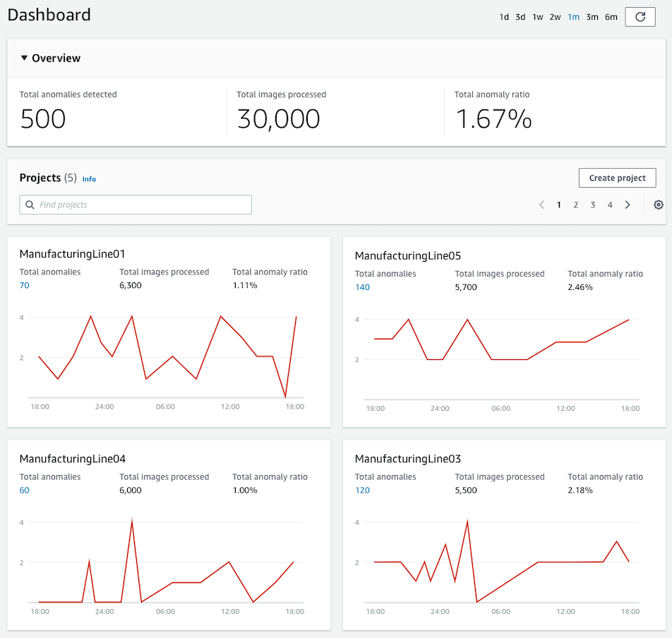This screenshot has width=672, height=638.
Task: Focus the Find projects search field
Action: pyautogui.click(x=136, y=205)
